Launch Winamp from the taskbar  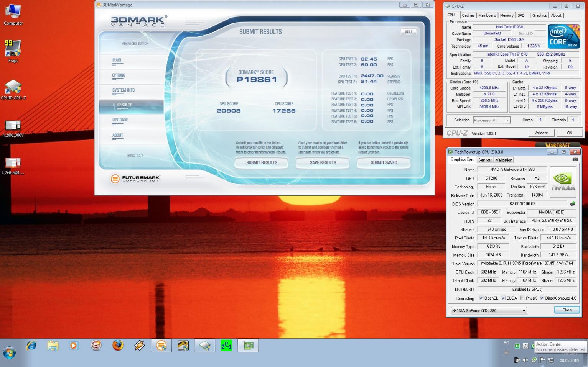(x=140, y=346)
